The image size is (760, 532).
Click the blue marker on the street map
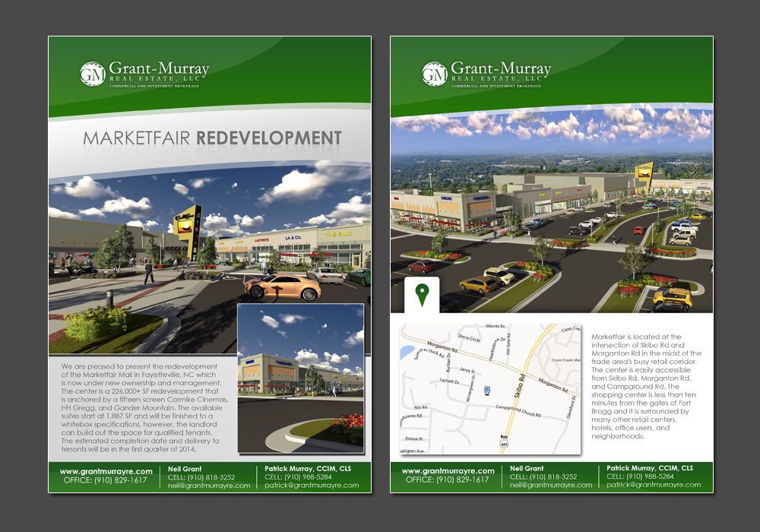pos(487,391)
